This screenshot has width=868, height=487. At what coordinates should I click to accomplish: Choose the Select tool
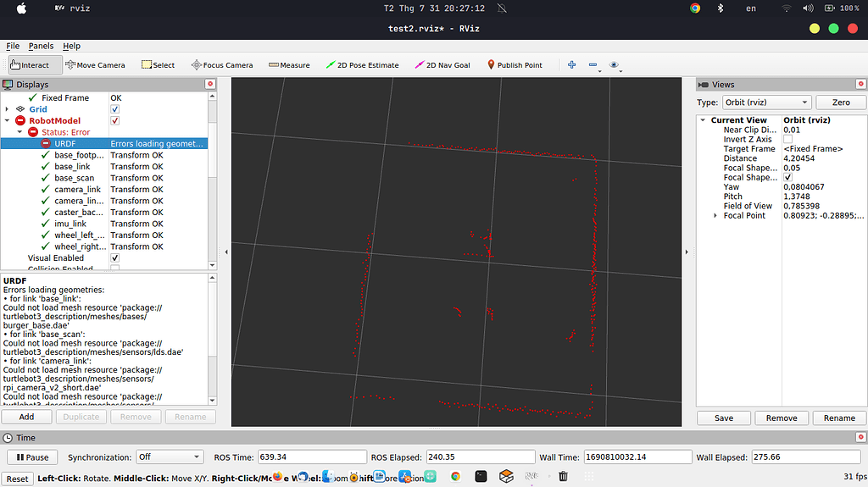[x=158, y=64]
